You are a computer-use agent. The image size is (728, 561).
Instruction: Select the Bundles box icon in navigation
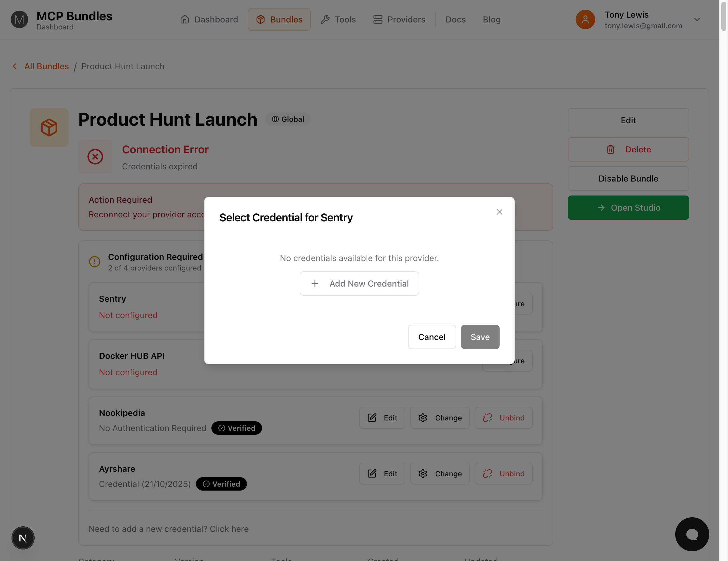261,19
